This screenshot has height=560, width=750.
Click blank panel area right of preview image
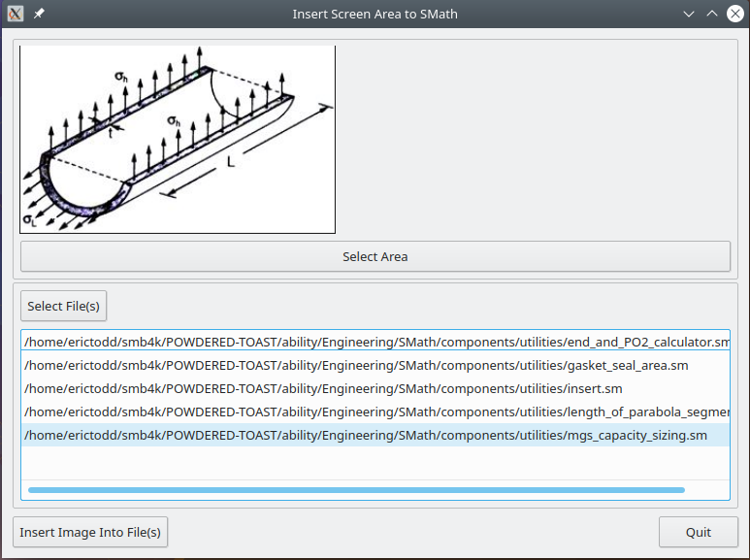534,139
